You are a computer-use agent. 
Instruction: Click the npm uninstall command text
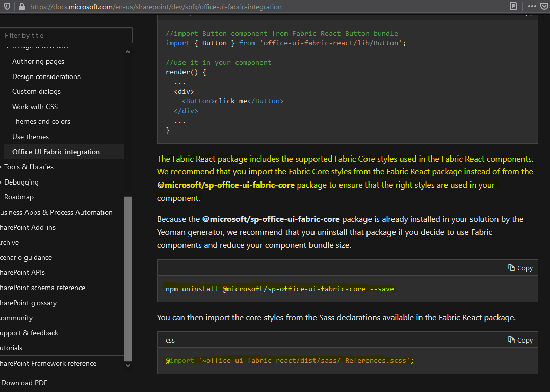tap(280, 289)
